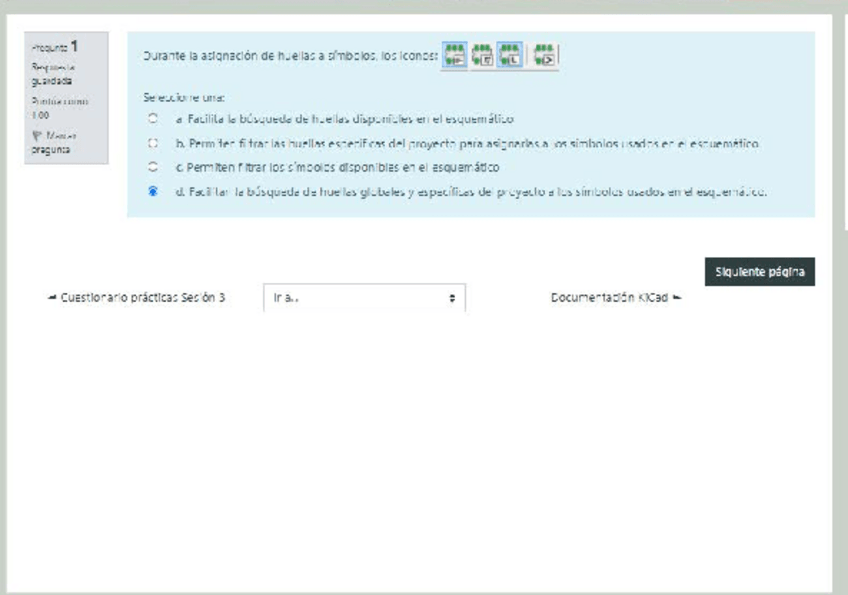Click the answer text 'c. Permiten filtrar los símbolos disponibles'
Viewport: 848px width, 595px height.
coord(337,167)
